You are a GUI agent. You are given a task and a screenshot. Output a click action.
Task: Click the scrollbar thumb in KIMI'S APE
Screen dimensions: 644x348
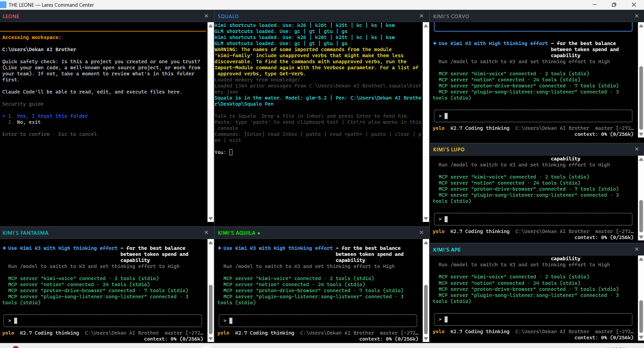point(641,317)
